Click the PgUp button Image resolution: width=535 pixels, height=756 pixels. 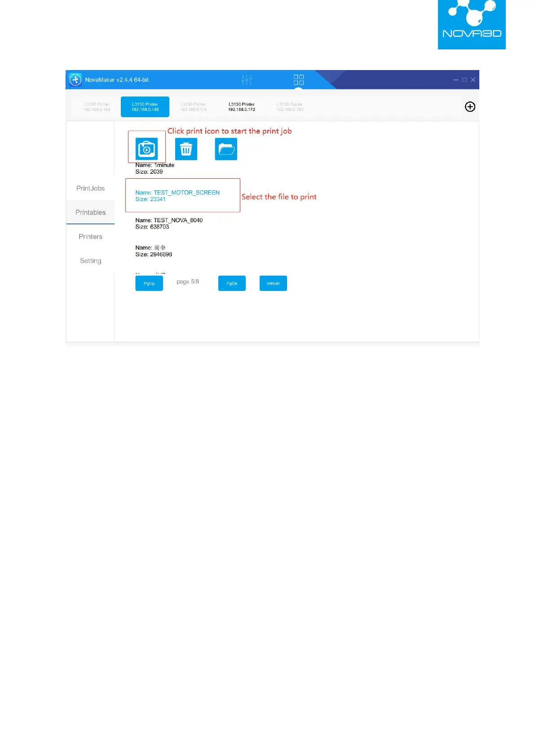[x=149, y=283]
